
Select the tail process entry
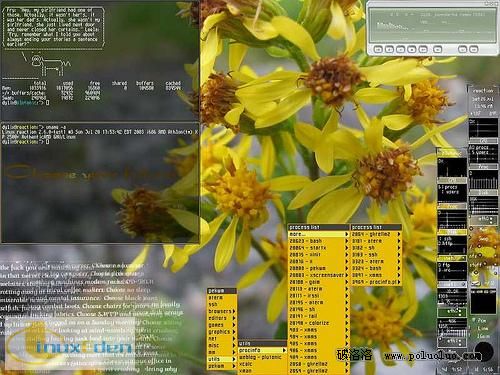(318, 316)
